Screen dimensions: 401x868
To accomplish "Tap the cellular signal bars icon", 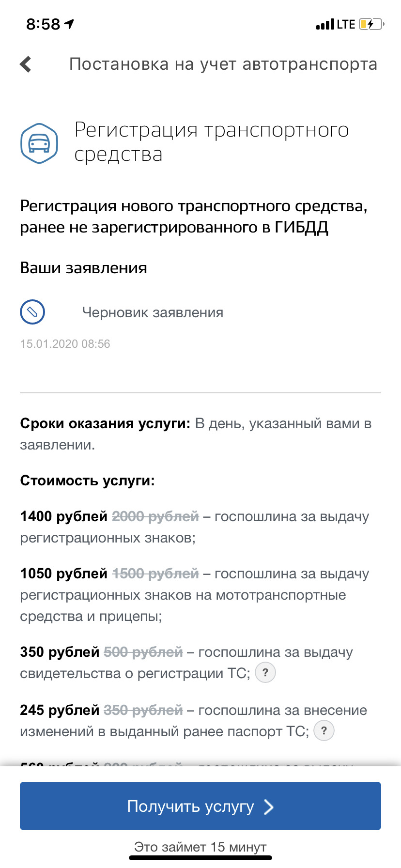I will click(324, 24).
